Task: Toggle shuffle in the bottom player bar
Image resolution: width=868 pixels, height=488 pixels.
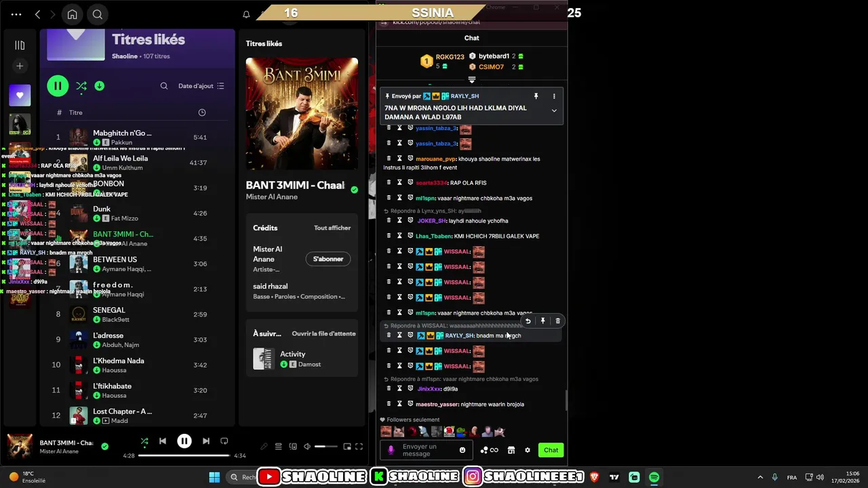Action: coord(144,441)
